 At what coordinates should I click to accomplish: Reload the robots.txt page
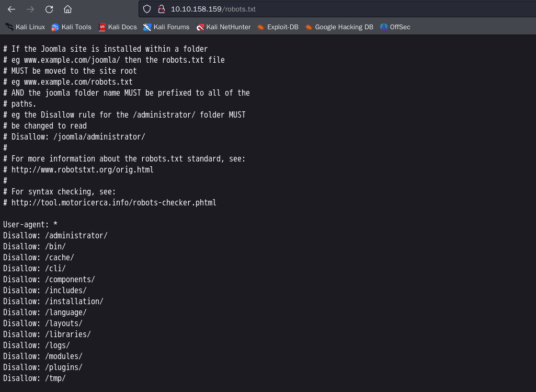coord(49,9)
